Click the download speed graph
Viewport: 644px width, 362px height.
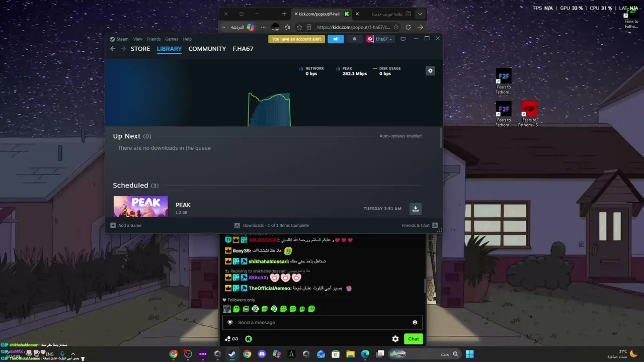click(269, 109)
